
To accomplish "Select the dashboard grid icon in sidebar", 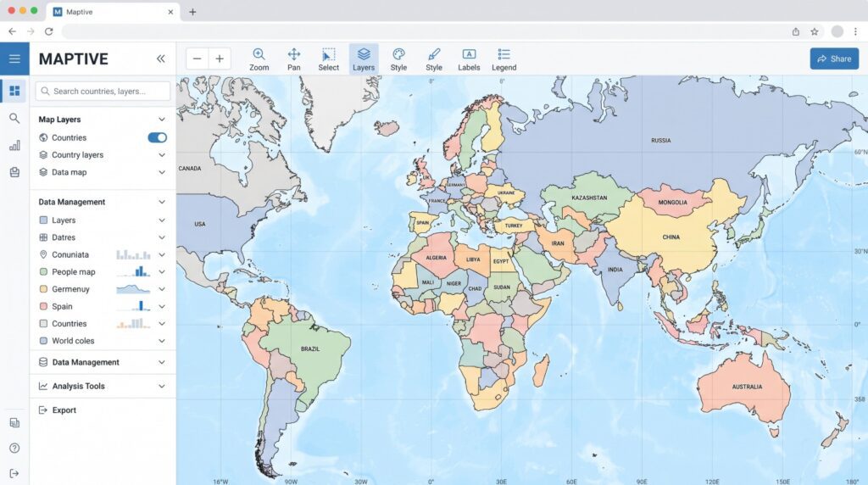I will [x=14, y=91].
